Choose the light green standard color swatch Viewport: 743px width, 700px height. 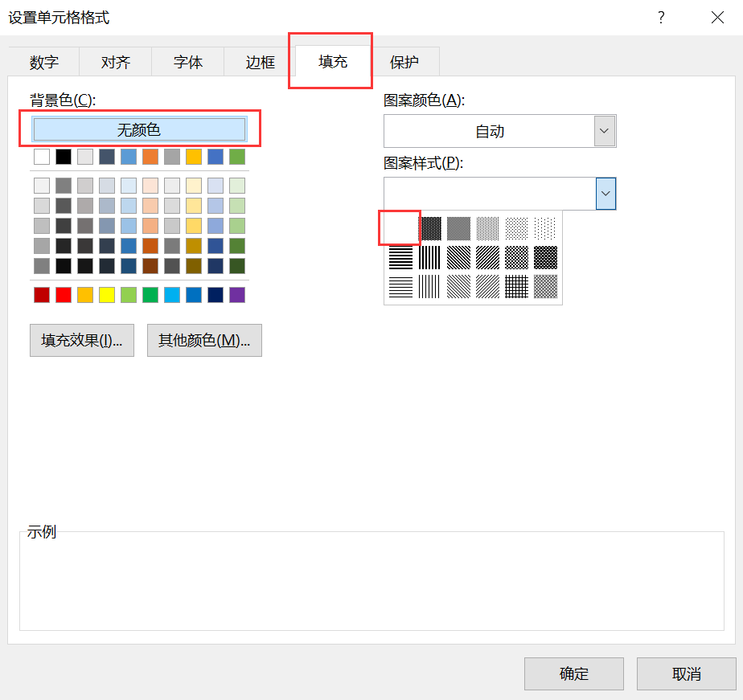pos(129,295)
